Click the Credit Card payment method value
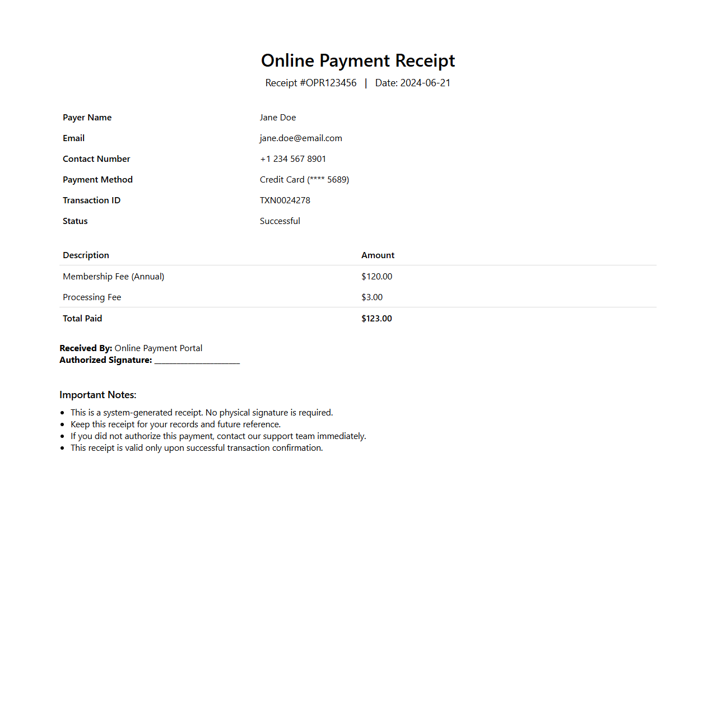The image size is (716, 728). tap(304, 180)
